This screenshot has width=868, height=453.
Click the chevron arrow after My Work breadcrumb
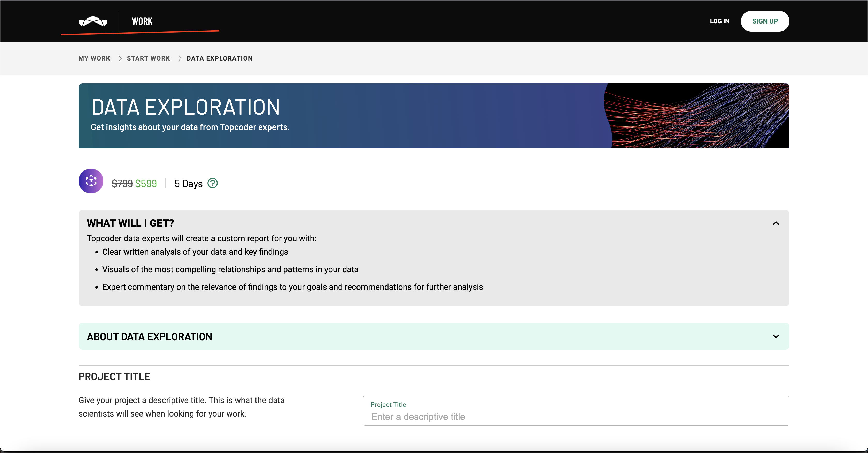120,58
